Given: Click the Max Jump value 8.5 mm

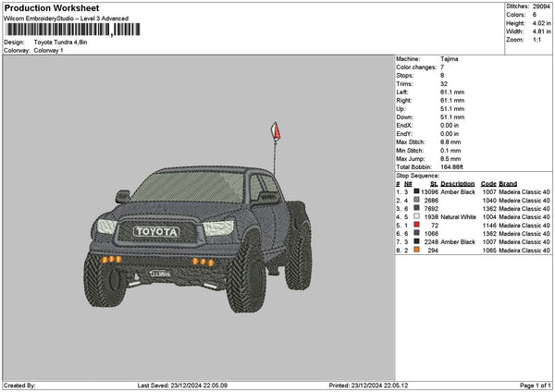Looking at the screenshot, I should 450,159.
